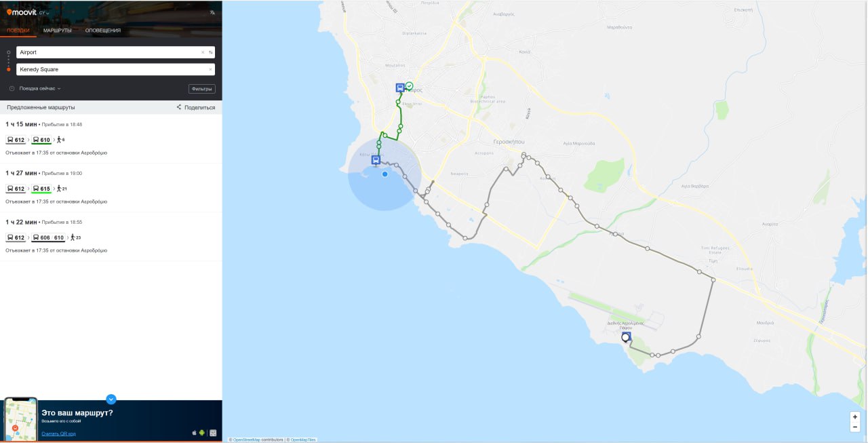
Task: Click the Apple app store icon
Action: click(x=195, y=433)
